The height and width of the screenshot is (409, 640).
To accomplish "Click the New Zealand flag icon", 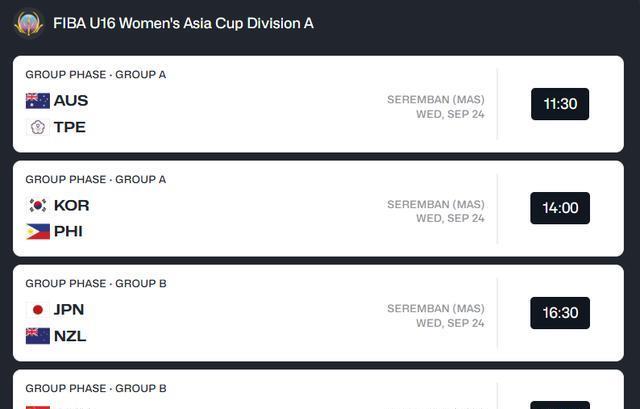I will (x=38, y=336).
